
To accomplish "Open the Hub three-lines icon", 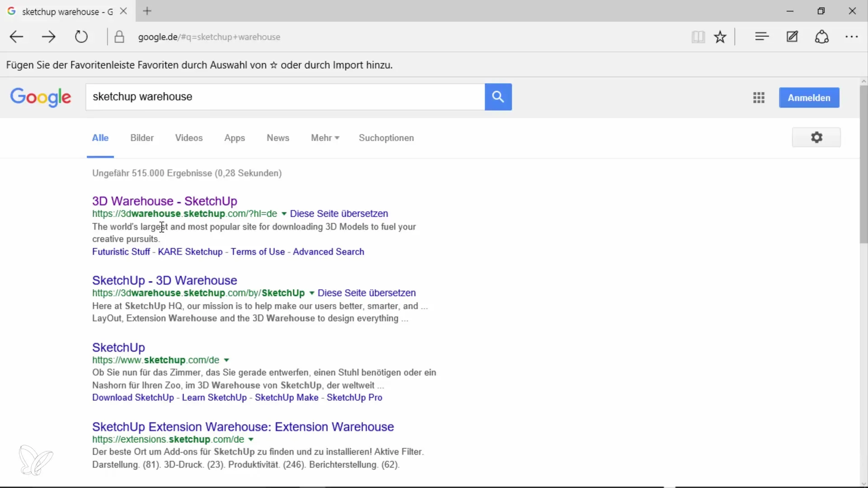I will click(x=762, y=37).
